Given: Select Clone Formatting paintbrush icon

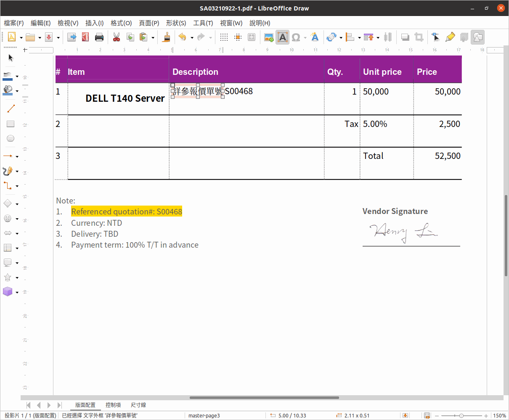Looking at the screenshot, I should [167, 37].
